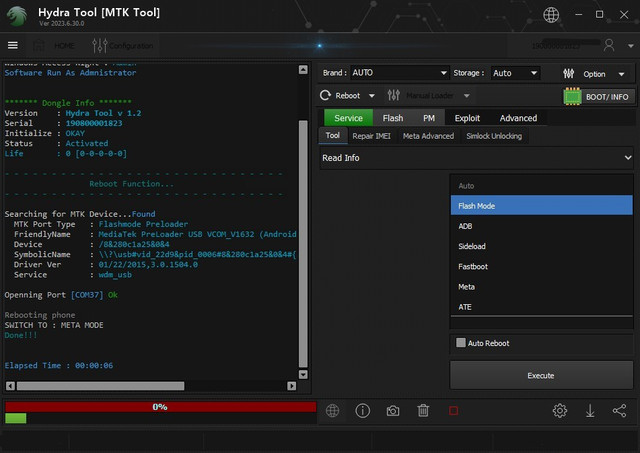Switch to the Flash tab

(x=393, y=118)
